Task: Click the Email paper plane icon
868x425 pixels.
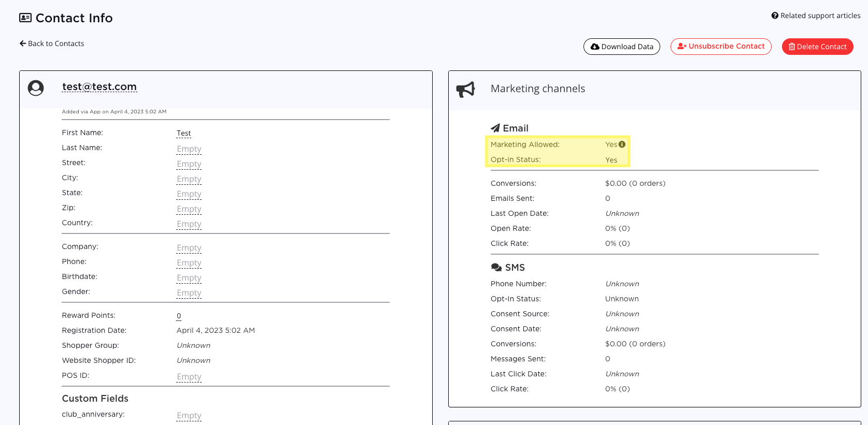Action: tap(495, 128)
